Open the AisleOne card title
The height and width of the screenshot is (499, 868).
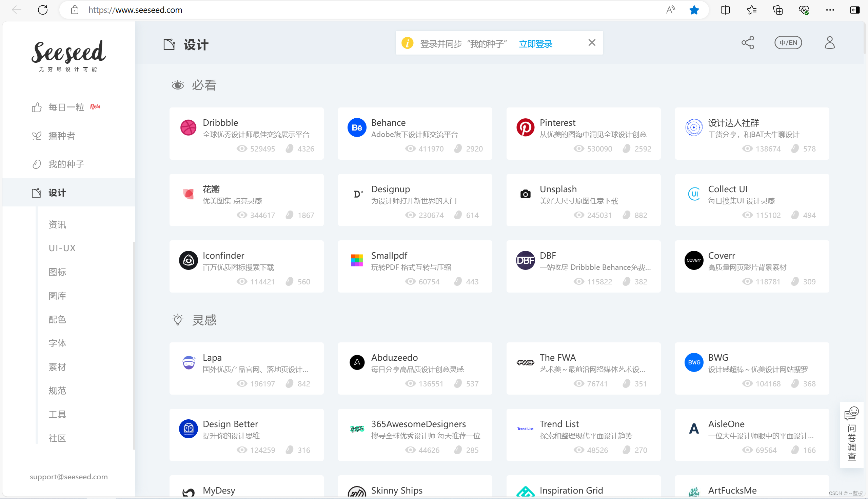[726, 424]
